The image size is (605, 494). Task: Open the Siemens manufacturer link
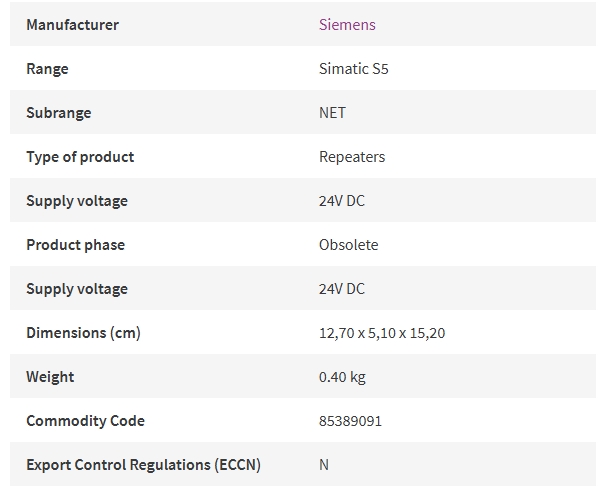pyautogui.click(x=347, y=25)
